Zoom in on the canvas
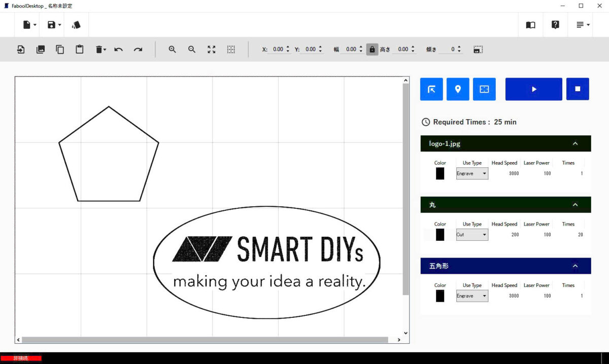 (173, 49)
